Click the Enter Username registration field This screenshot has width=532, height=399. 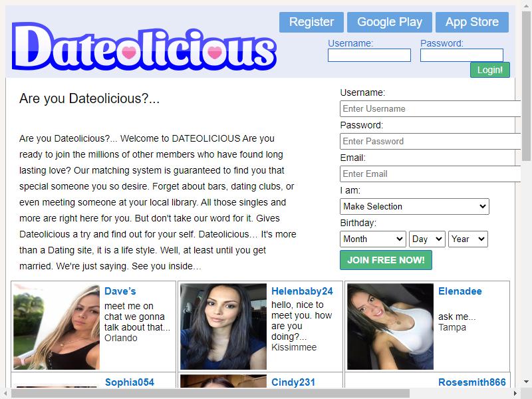click(430, 109)
